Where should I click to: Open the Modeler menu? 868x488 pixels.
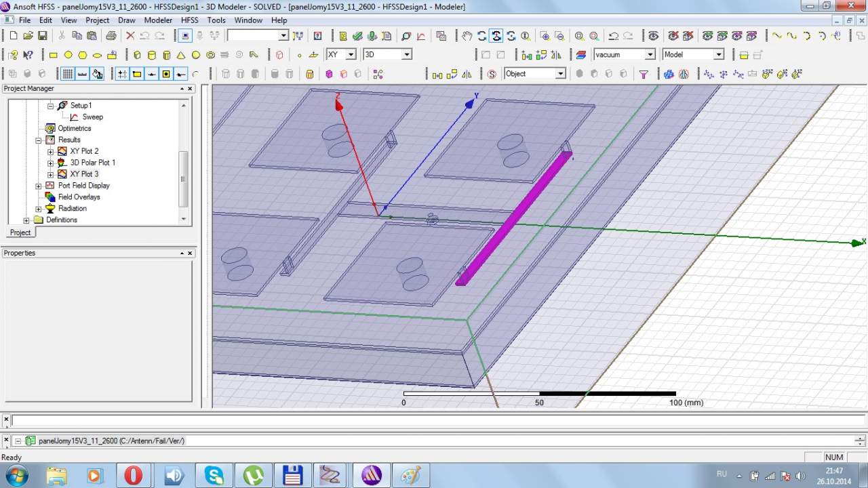tap(158, 20)
